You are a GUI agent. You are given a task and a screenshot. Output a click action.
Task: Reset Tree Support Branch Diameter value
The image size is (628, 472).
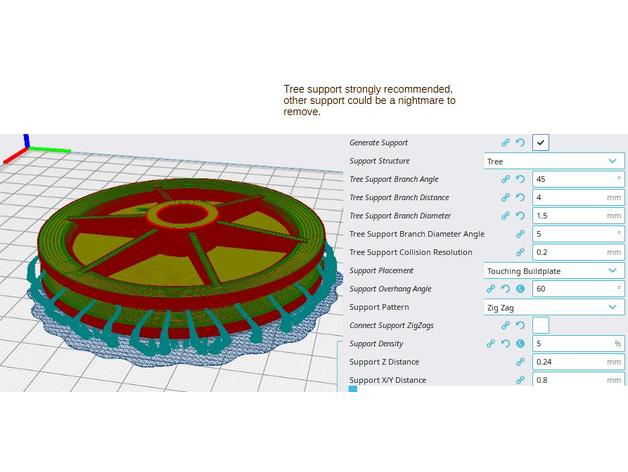tap(520, 216)
